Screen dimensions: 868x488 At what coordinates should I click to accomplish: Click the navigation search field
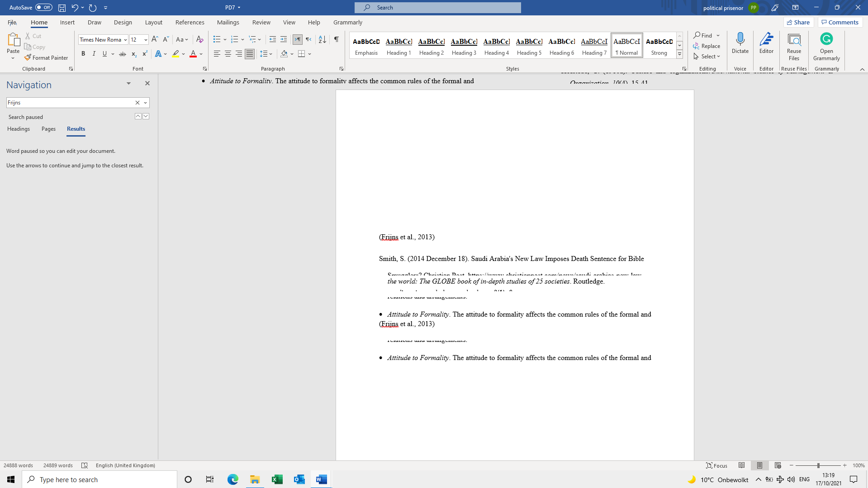70,103
